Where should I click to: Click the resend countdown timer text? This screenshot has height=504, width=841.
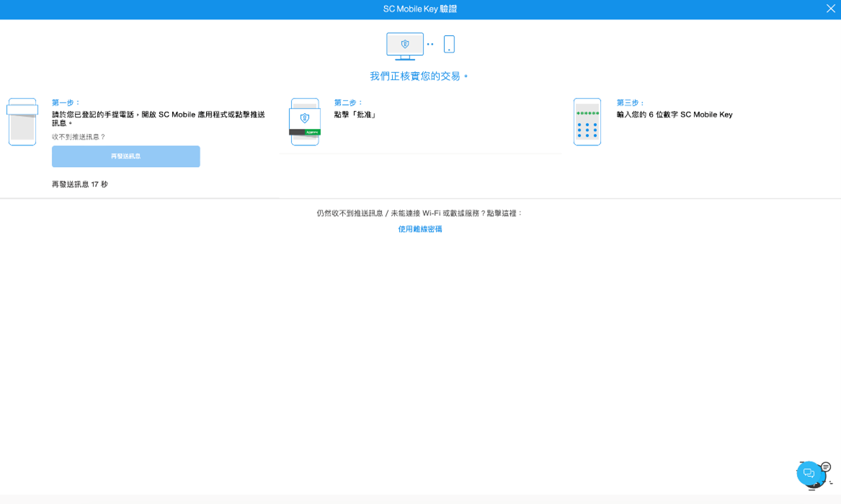80,184
